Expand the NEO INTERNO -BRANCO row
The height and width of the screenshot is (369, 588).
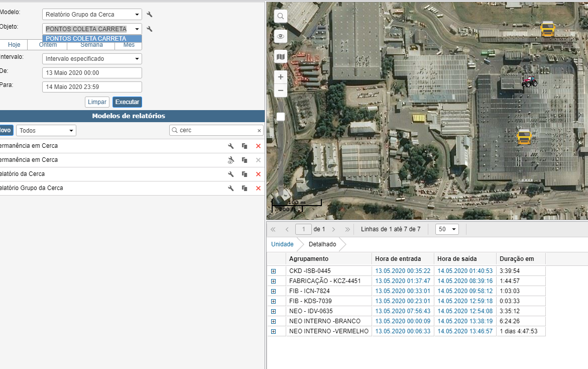274,321
